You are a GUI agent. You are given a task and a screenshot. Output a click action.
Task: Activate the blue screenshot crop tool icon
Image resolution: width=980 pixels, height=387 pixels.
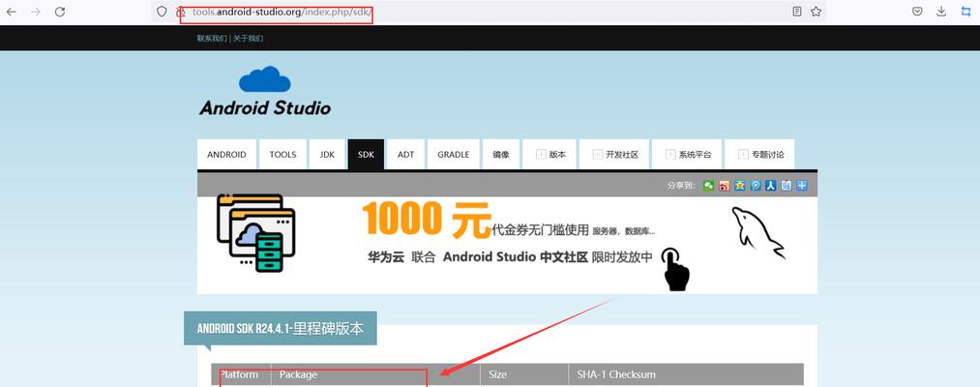point(965,12)
